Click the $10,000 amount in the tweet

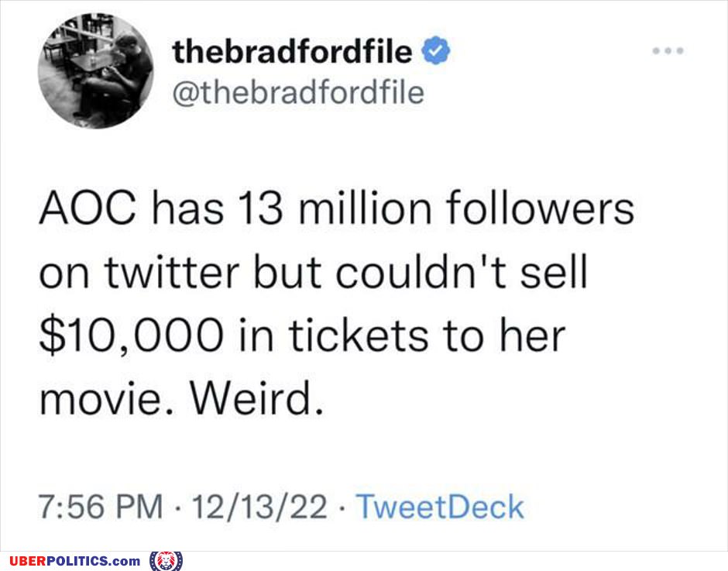[132, 337]
